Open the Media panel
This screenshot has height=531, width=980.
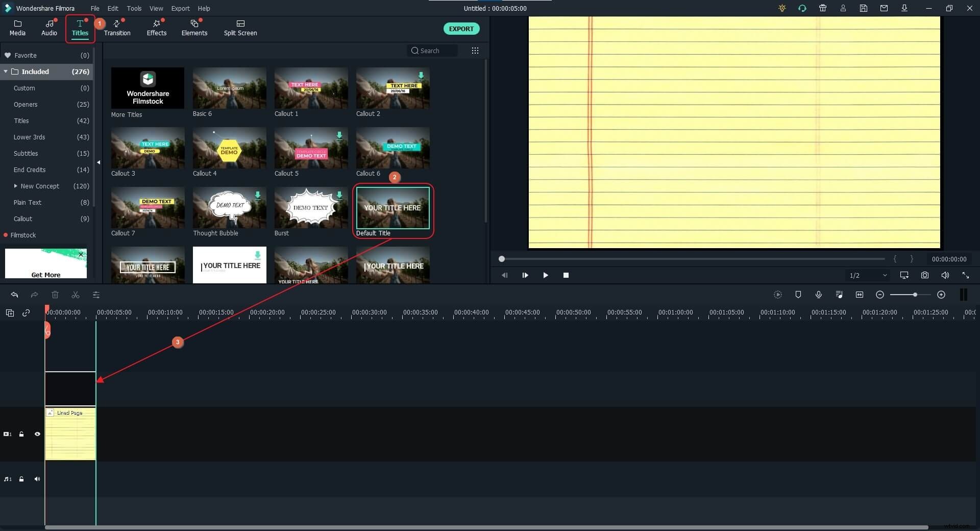click(17, 28)
